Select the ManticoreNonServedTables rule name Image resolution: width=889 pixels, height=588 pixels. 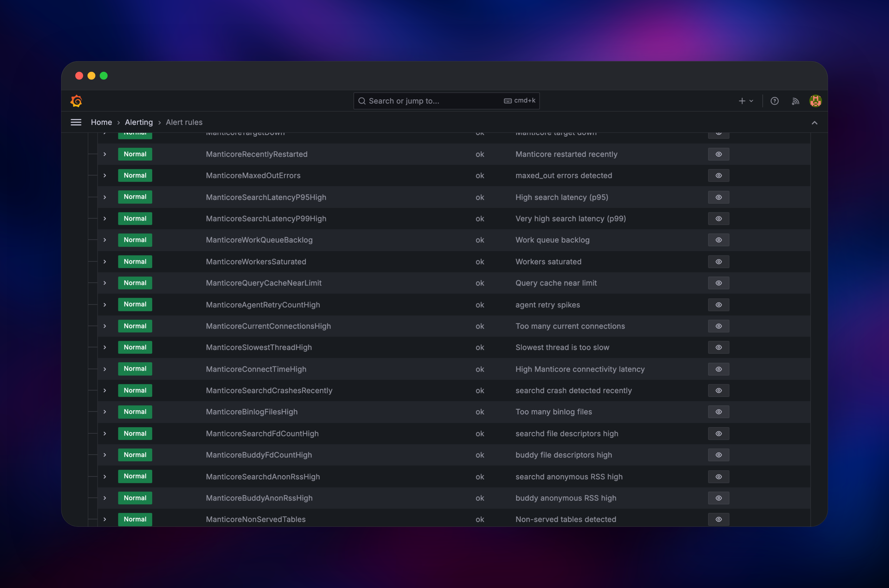255,519
